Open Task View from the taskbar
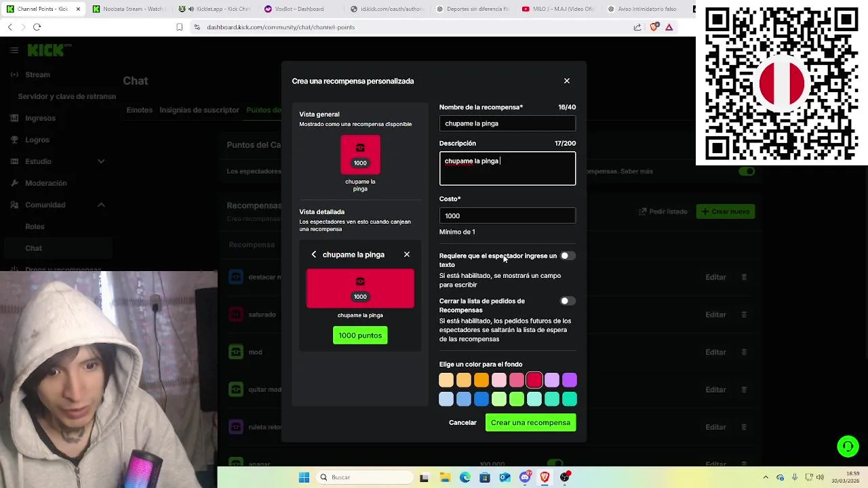 [424, 477]
